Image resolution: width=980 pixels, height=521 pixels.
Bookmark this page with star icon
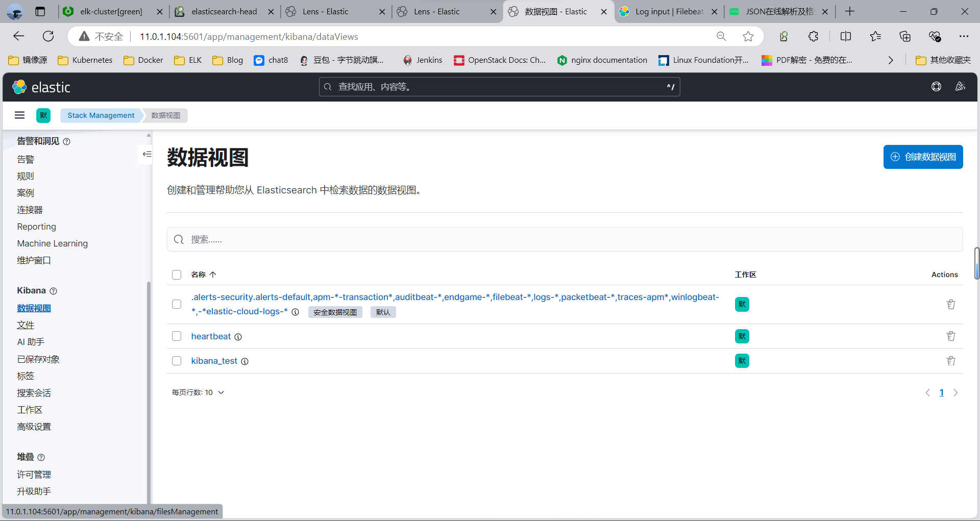[x=748, y=36]
